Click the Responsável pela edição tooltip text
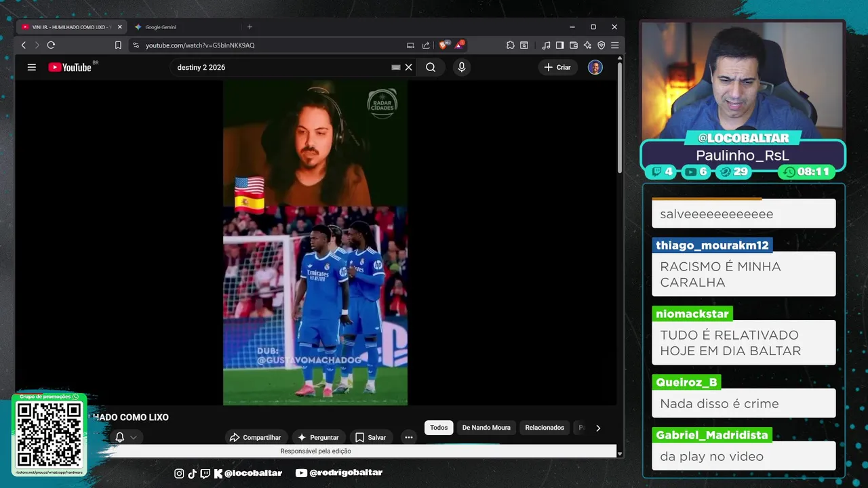Image resolution: width=868 pixels, height=488 pixels. click(x=316, y=451)
